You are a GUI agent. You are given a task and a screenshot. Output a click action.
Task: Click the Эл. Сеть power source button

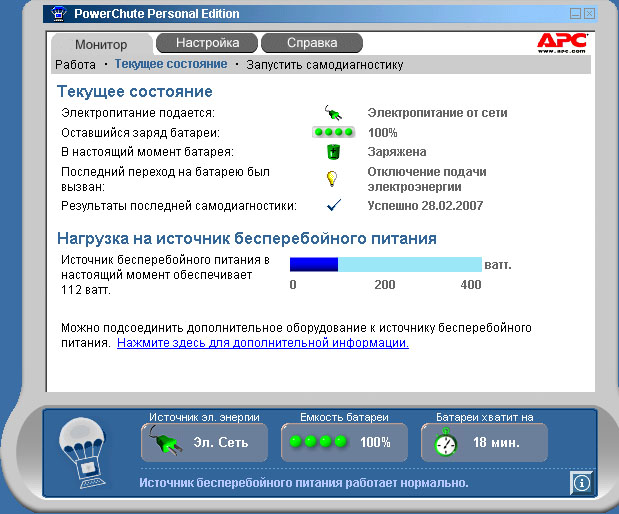[x=204, y=443]
